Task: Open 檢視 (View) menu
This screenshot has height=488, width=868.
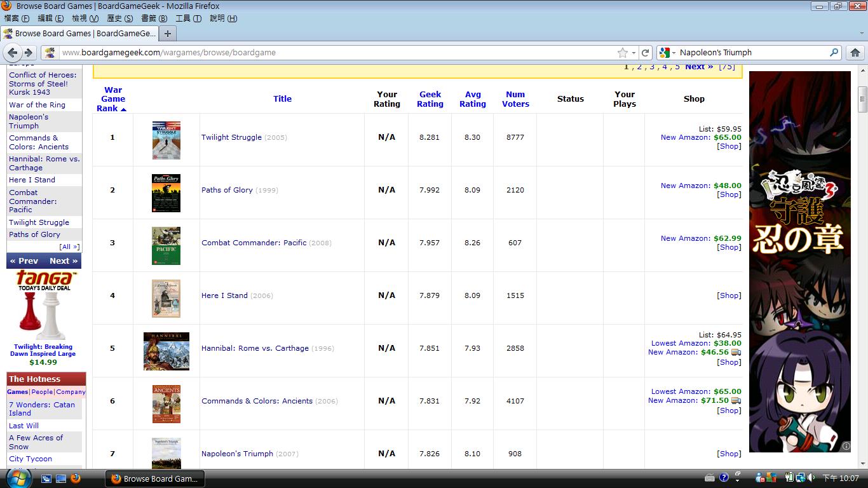Action: click(85, 18)
